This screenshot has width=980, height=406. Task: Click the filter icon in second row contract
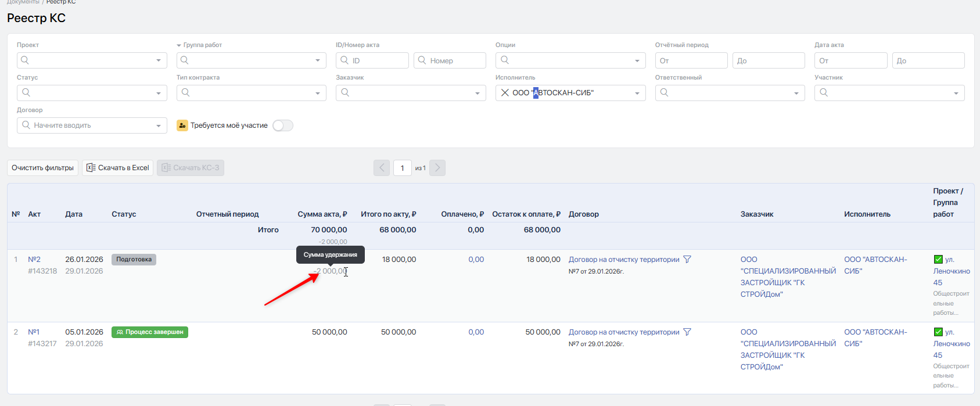point(687,332)
